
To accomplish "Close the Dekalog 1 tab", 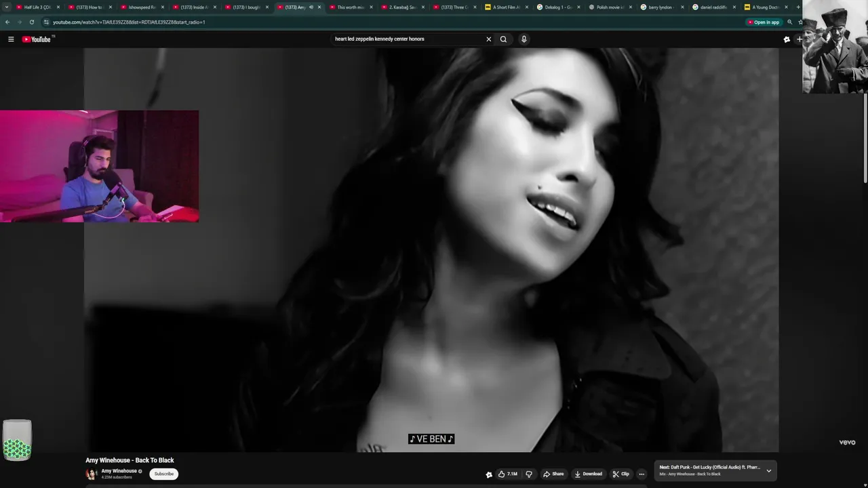I will (578, 7).
